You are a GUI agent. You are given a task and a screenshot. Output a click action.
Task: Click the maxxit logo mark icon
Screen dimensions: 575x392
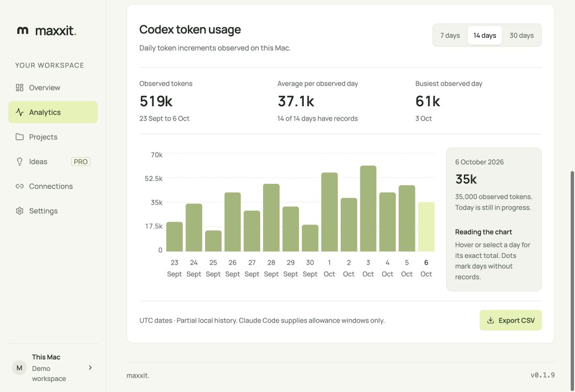click(x=23, y=31)
